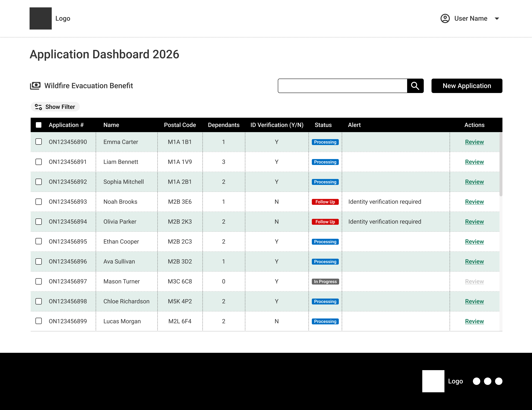Click the Dependants column header
The width and height of the screenshot is (532, 410).
224,125
